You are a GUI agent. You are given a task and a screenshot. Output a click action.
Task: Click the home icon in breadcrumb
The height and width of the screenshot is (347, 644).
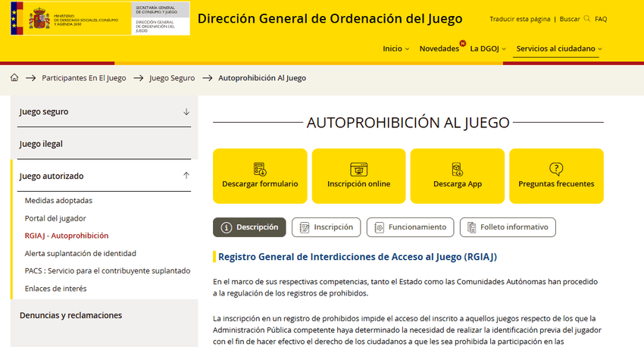pos(14,78)
